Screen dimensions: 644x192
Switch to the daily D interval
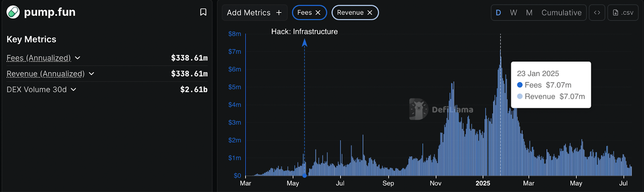coord(498,13)
